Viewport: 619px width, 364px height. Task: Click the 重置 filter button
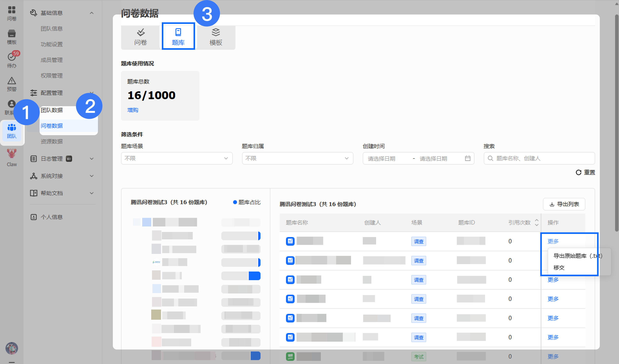click(x=585, y=172)
